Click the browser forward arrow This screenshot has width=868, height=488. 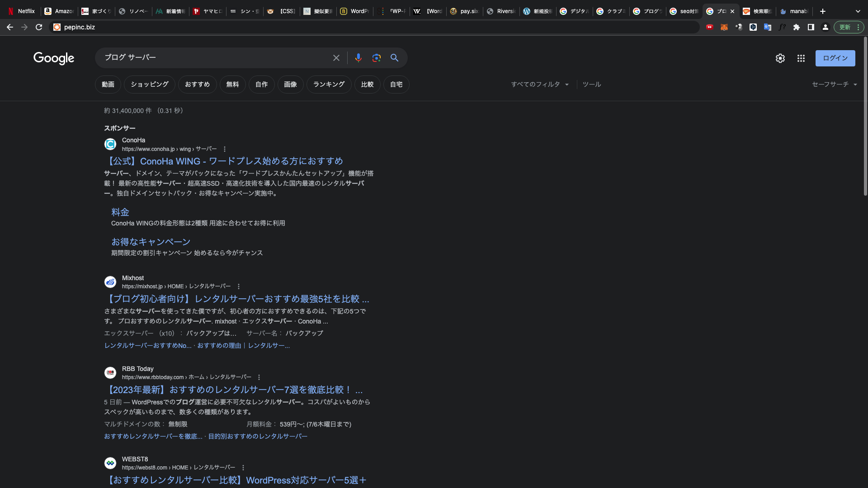tap(24, 27)
